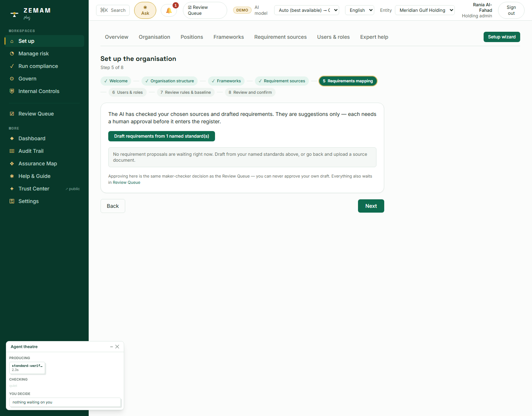
Task: Open the Users & roles tab
Action: pos(333,37)
